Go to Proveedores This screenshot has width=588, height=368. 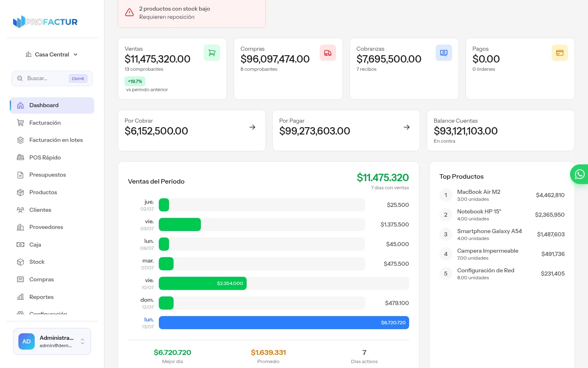pyautogui.click(x=52, y=227)
